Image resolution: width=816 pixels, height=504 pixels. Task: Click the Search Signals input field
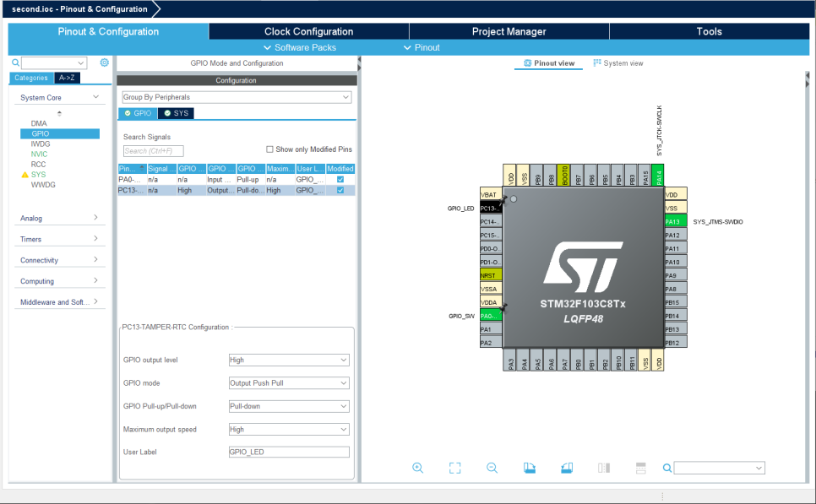[x=154, y=151]
